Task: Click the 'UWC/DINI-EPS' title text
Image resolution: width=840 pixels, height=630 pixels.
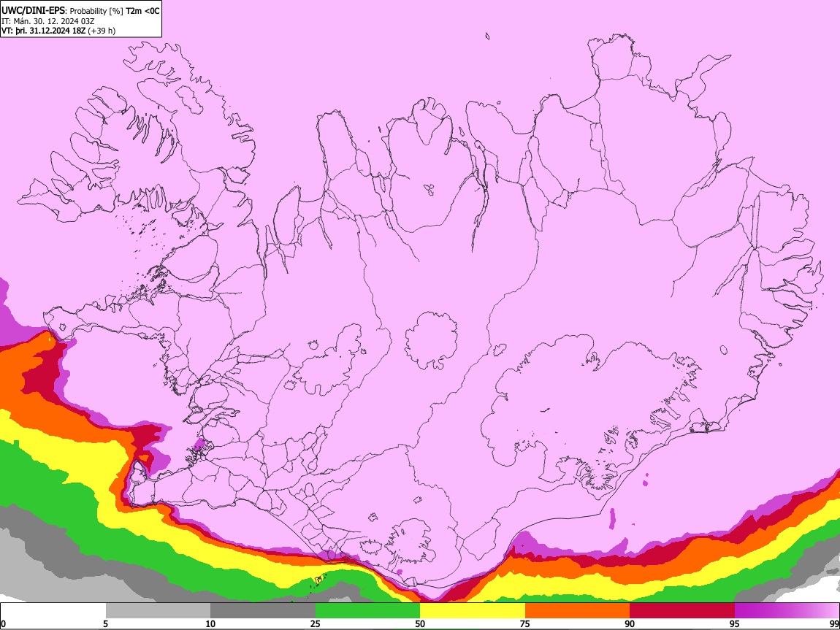Action: [x=33, y=11]
